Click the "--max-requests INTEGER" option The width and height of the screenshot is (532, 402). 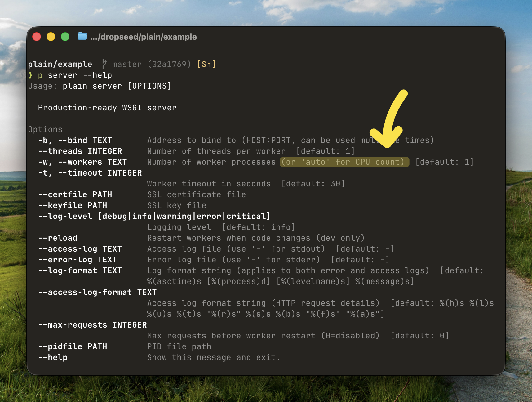coord(92,325)
